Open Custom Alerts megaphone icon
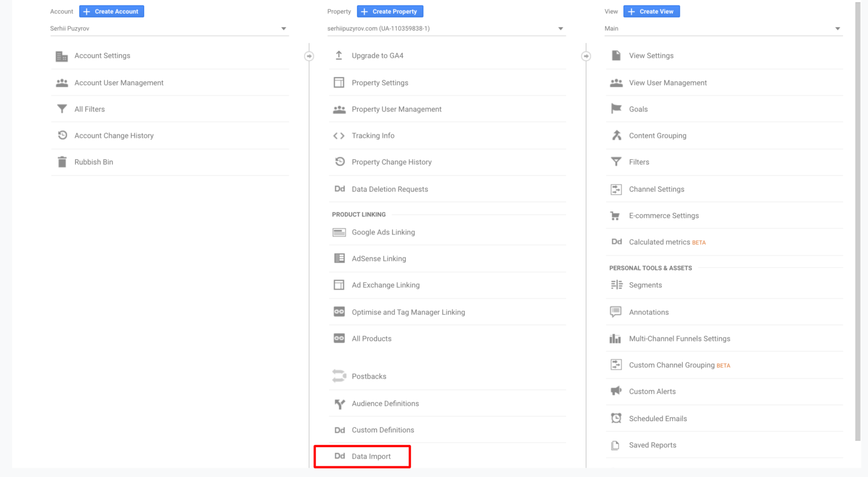 coord(616,391)
